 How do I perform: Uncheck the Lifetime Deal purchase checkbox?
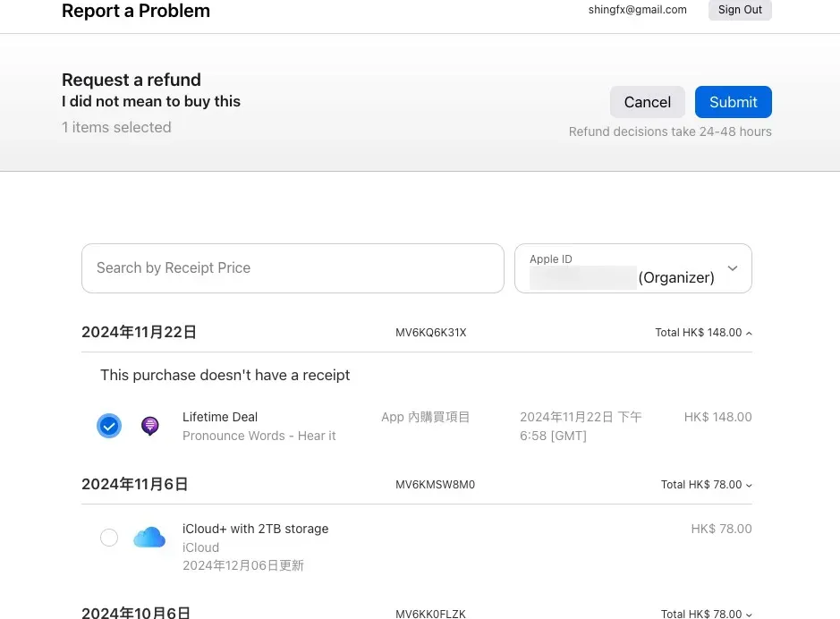109,426
